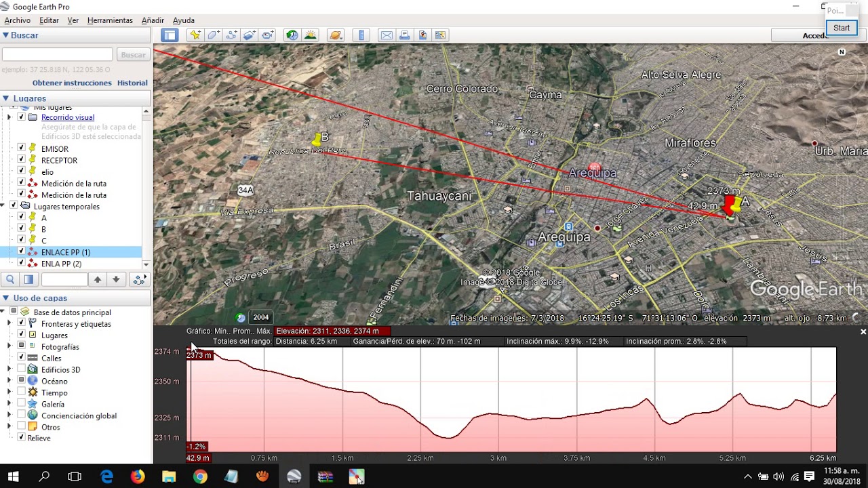Move selected place down with arrow

coord(116,279)
